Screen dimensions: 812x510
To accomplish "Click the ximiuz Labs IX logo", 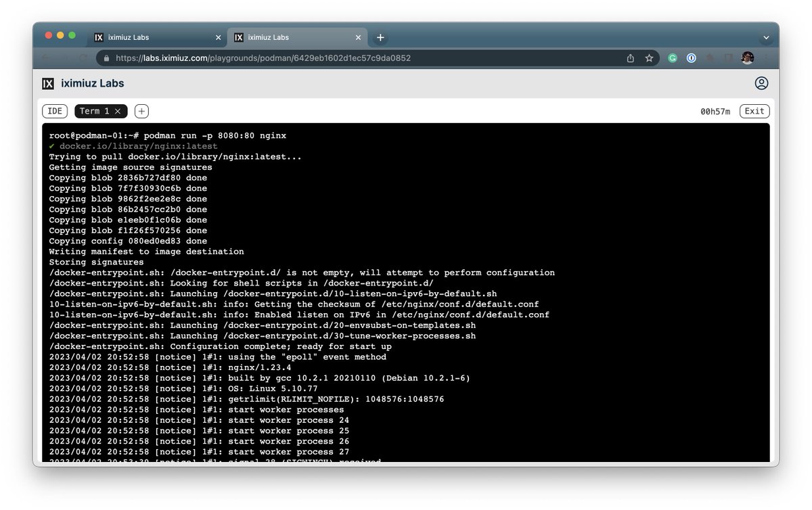I will click(47, 83).
